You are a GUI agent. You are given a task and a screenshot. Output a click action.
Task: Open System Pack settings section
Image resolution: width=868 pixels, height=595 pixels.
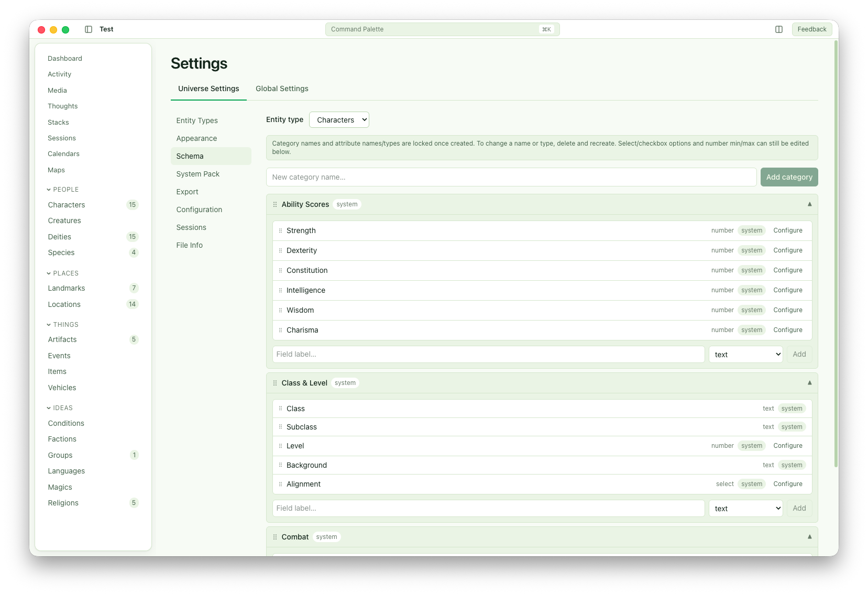[211, 174]
